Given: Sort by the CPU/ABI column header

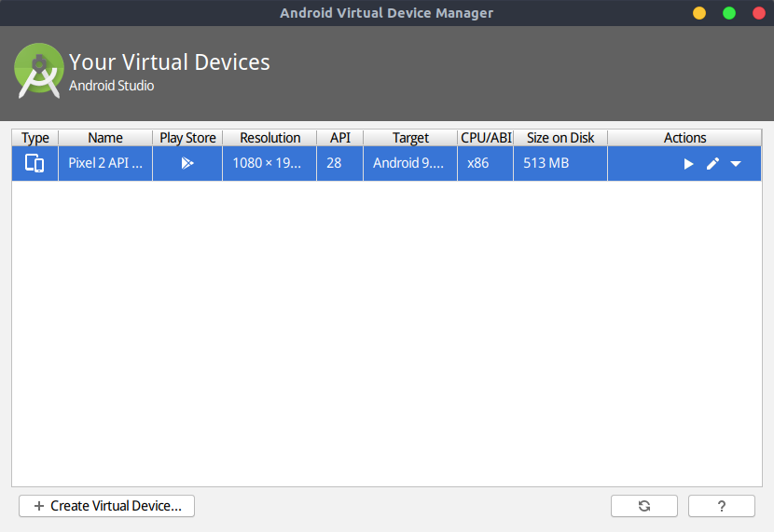Looking at the screenshot, I should tap(486, 138).
